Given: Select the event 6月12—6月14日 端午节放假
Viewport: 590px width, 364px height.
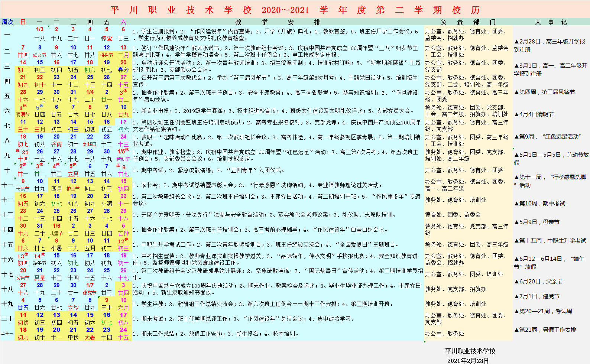Looking at the screenshot, I should click(x=550, y=263).
